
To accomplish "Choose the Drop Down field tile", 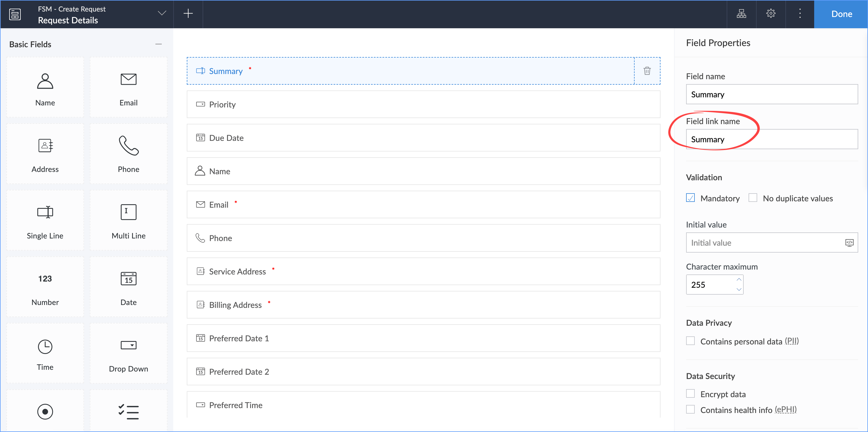I will click(128, 354).
